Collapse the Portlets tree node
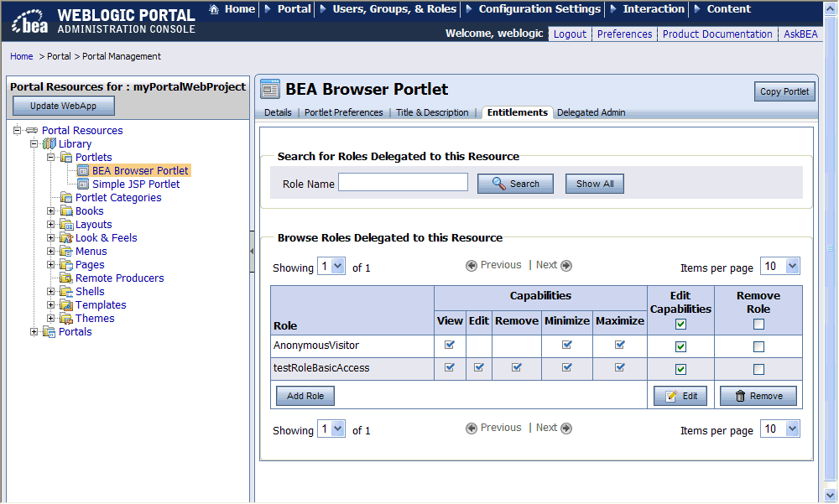Screen dimensions: 839x504 [50, 157]
